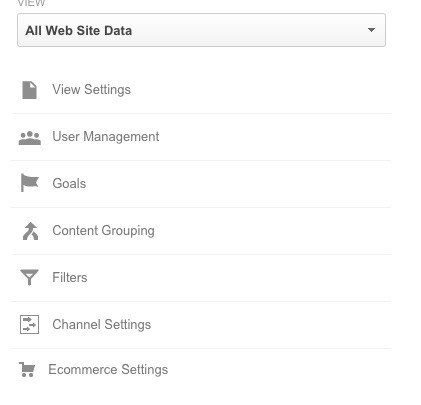
Task: Go to User Management text label
Action: (106, 137)
